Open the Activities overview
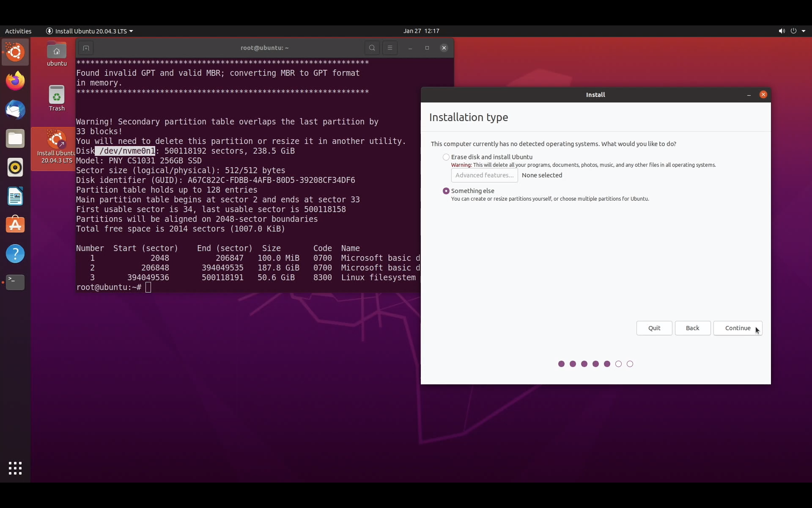This screenshot has height=508, width=812. 18,31
